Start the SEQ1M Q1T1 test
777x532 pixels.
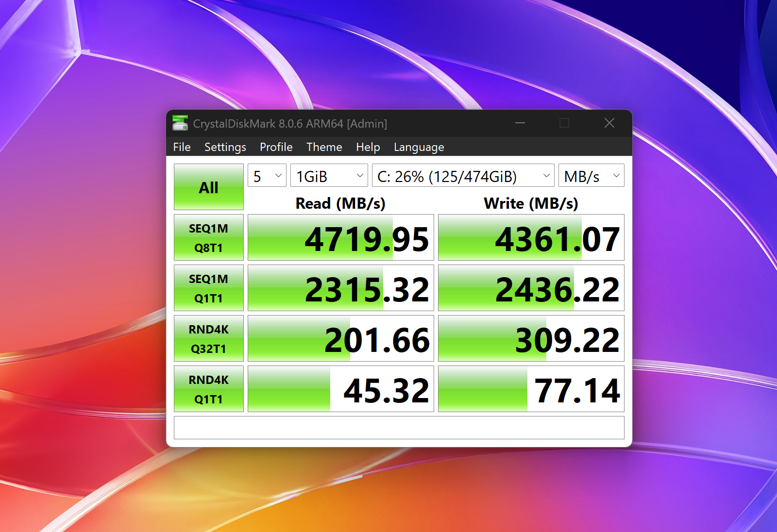209,288
